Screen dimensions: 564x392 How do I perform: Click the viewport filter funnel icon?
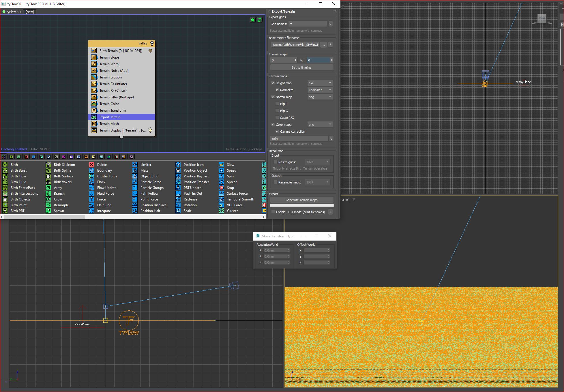click(354, 200)
